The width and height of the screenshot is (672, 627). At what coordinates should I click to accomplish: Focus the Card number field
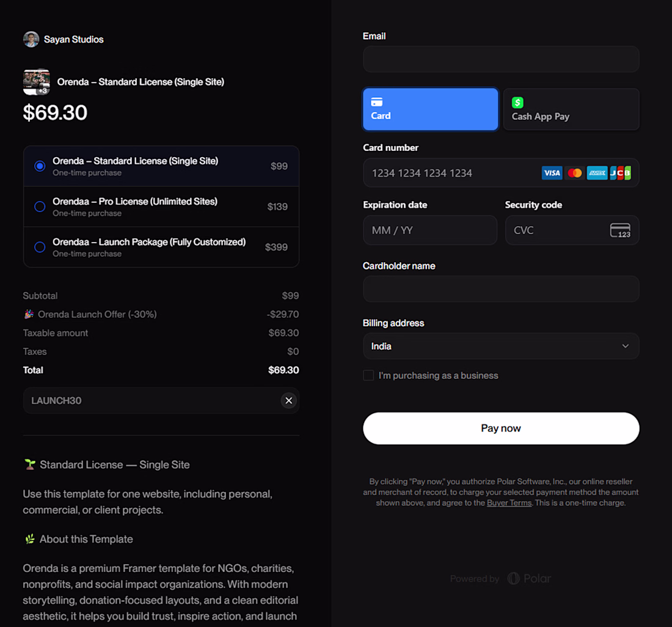click(x=501, y=173)
